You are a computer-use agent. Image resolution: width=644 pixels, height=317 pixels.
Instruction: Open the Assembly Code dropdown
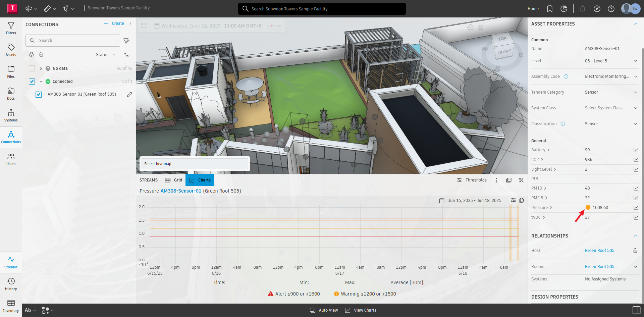[x=611, y=76]
